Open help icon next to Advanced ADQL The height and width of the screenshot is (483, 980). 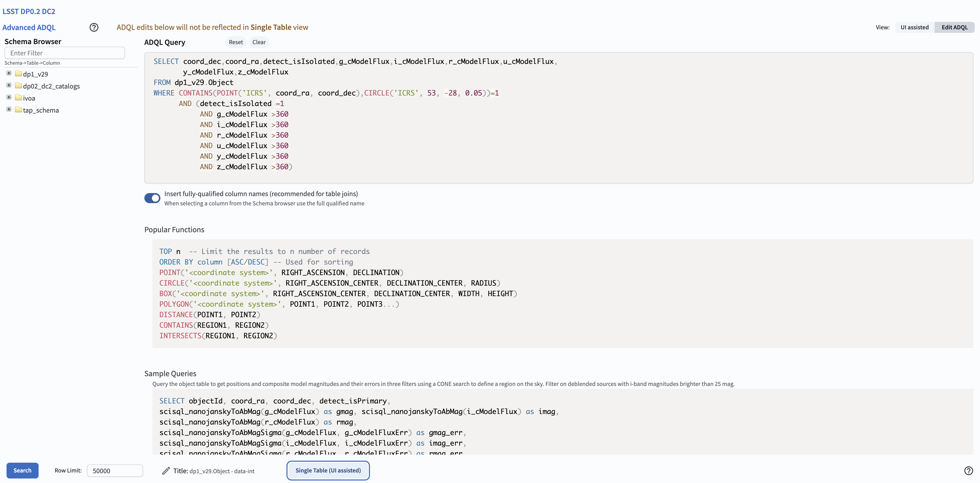[x=93, y=27]
